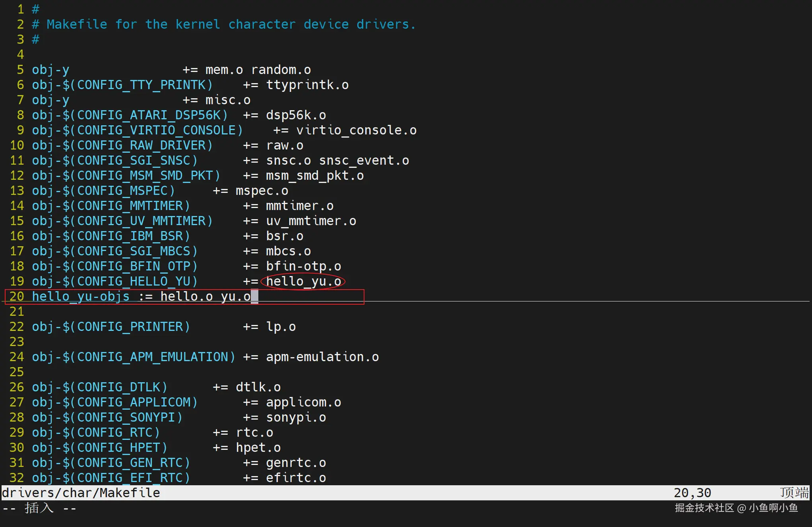The width and height of the screenshot is (812, 527).
Task: Click mem.o on line 5
Action: pyautogui.click(x=224, y=70)
